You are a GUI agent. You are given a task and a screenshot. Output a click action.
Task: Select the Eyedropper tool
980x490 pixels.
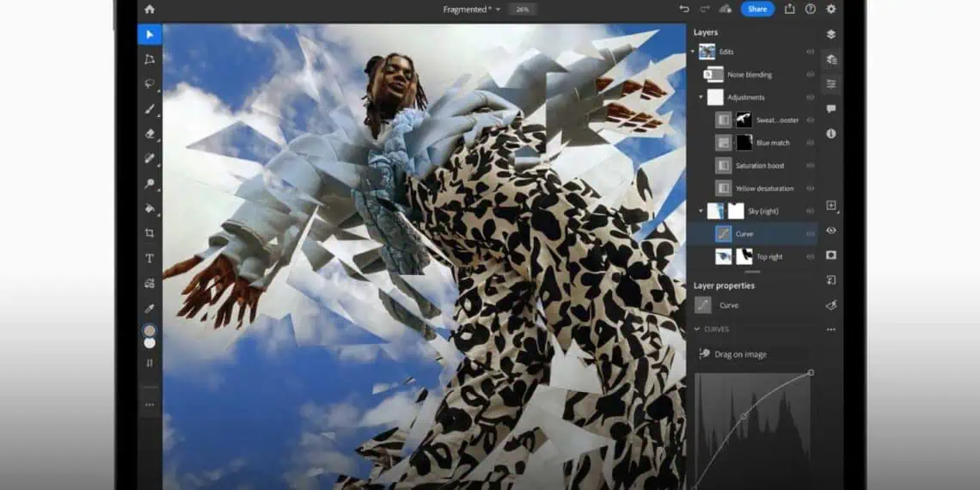tap(150, 308)
